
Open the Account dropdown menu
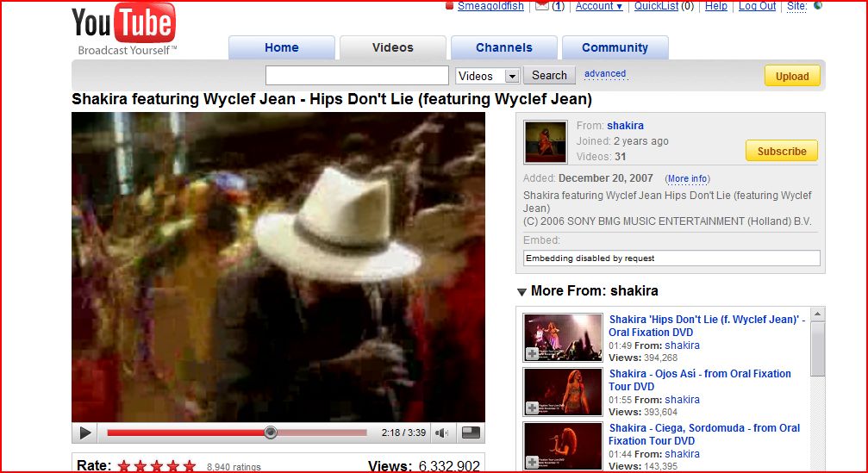599,6
